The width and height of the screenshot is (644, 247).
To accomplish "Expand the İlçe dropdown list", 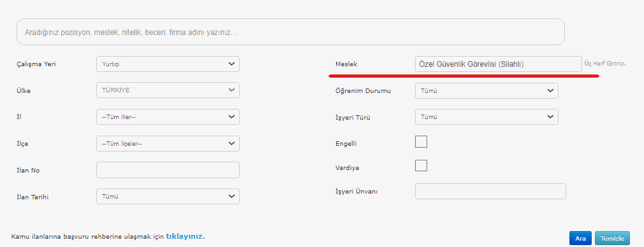I will 168,144.
